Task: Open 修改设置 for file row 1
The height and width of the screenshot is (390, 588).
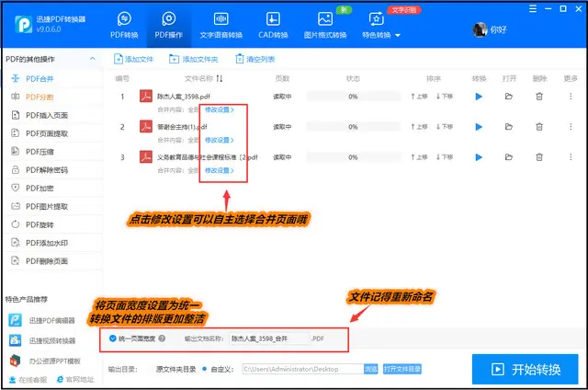Action: 220,109
